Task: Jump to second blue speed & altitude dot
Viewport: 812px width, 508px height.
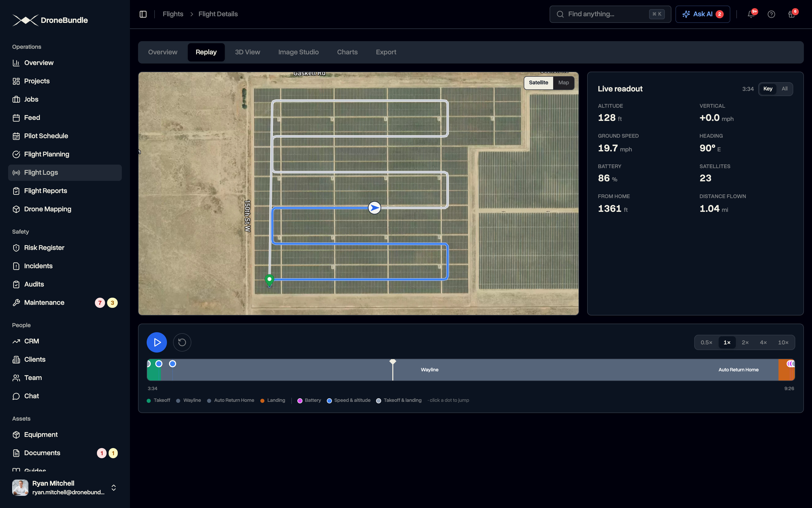Action: point(173,364)
